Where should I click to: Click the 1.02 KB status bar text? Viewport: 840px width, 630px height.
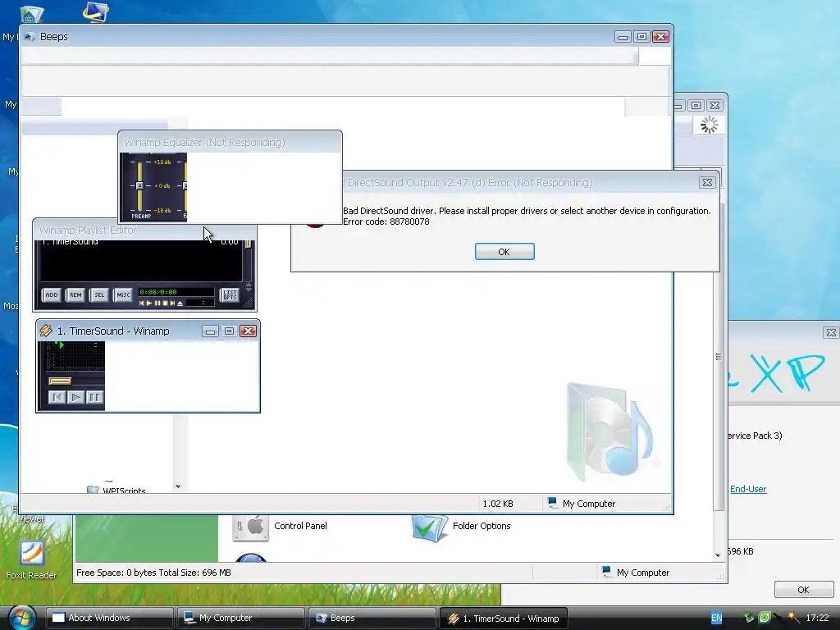tap(498, 504)
